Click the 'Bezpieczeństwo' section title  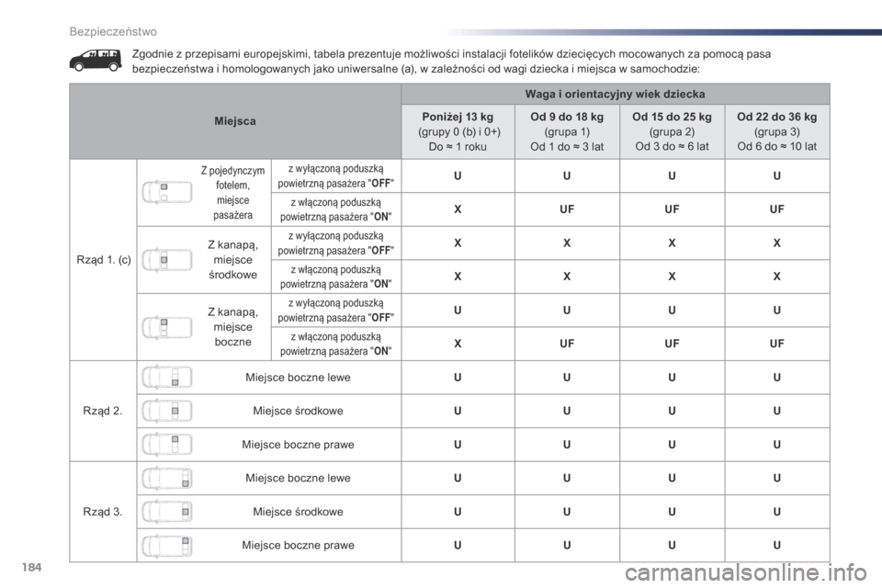(x=113, y=32)
